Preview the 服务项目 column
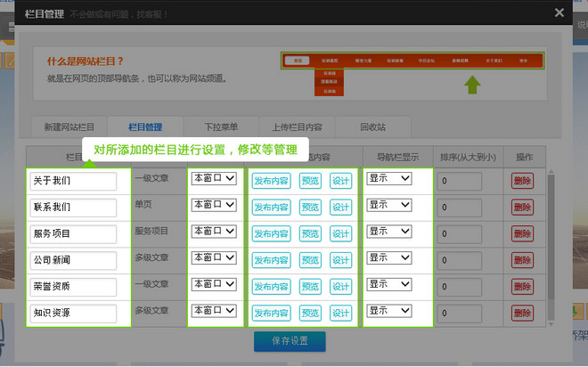Image resolution: width=588 pixels, height=367 pixels. coord(309,233)
